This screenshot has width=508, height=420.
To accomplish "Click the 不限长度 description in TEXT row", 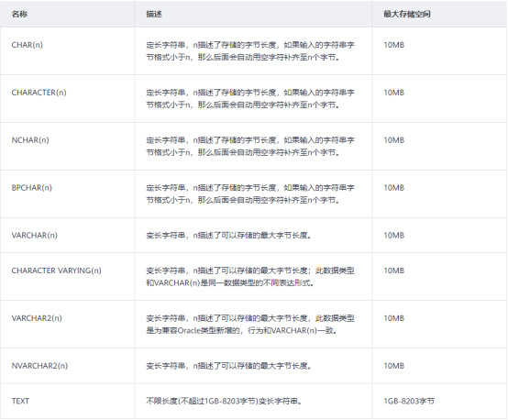I will (x=224, y=402).
